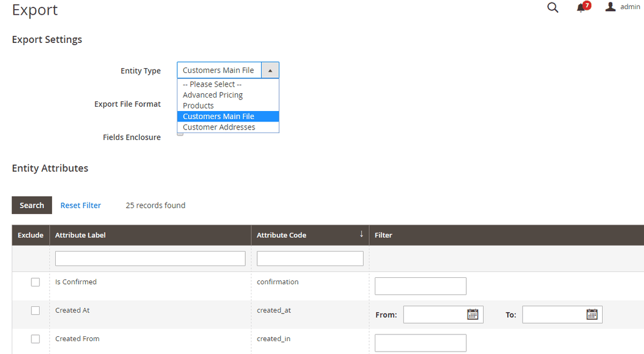Click the confirmation filter text field
The height and width of the screenshot is (354, 644).
(421, 286)
